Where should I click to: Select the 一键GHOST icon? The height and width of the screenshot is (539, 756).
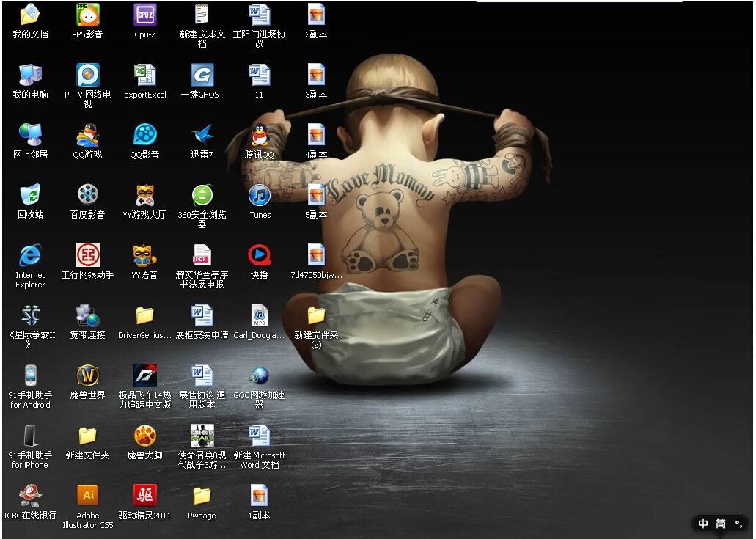click(202, 75)
